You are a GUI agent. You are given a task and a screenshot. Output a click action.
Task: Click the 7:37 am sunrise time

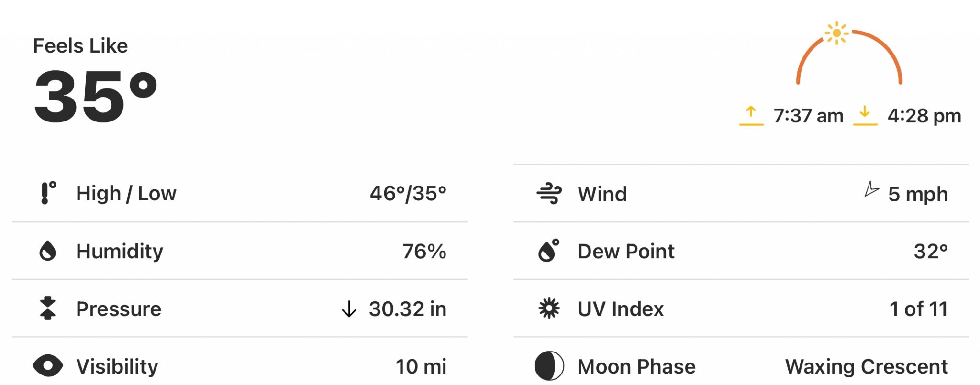click(808, 116)
